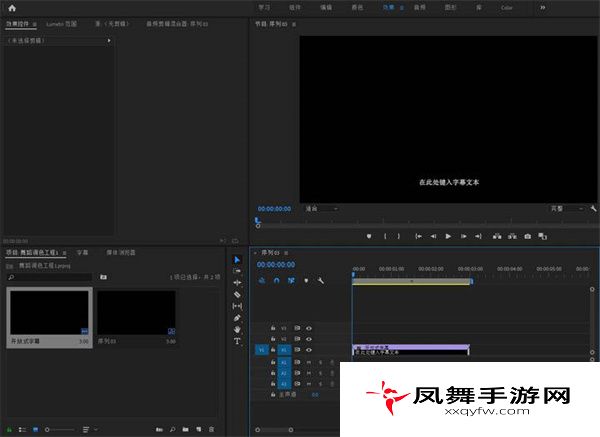Open the Lumetri 范围 panel tab
The height and width of the screenshot is (437, 600).
62,24
